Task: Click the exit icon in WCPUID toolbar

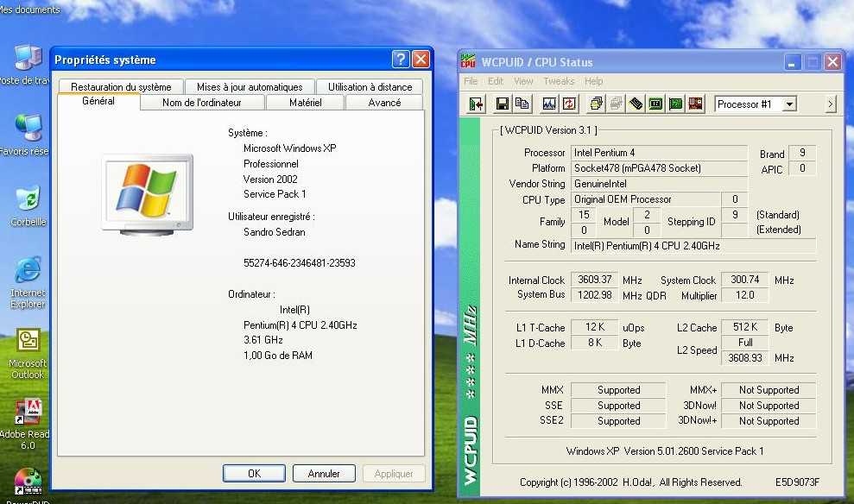Action: 476,104
